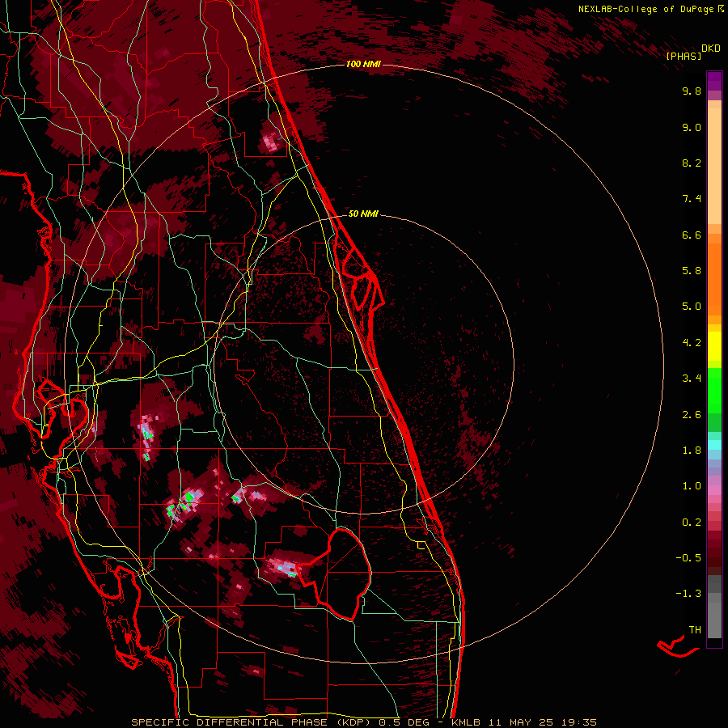Click the 9.0 scale value
Viewport: 728px width, 728px height.
pyautogui.click(x=692, y=127)
